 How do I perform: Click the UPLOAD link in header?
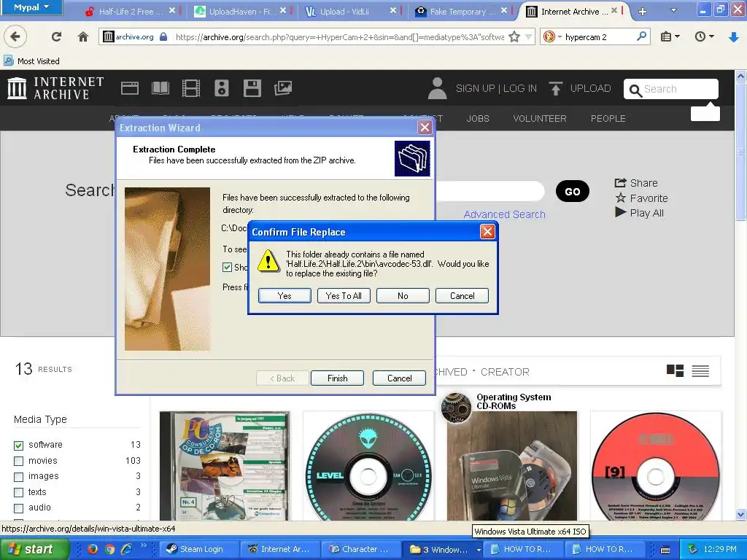pyautogui.click(x=580, y=88)
